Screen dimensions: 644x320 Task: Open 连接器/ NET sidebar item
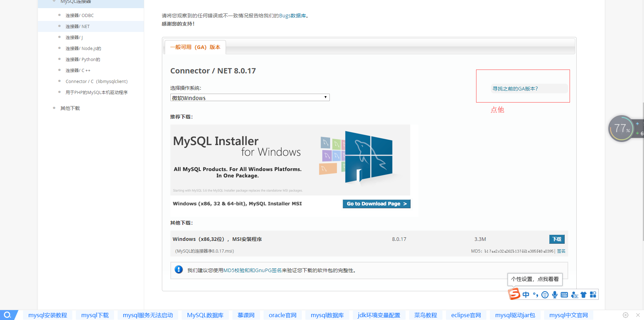tap(78, 26)
